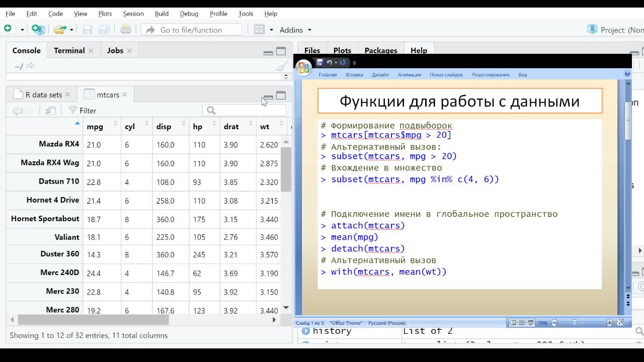This screenshot has width=644, height=362.
Task: Click the data viewer vertical scrollbar thumb
Action: pos(286,169)
